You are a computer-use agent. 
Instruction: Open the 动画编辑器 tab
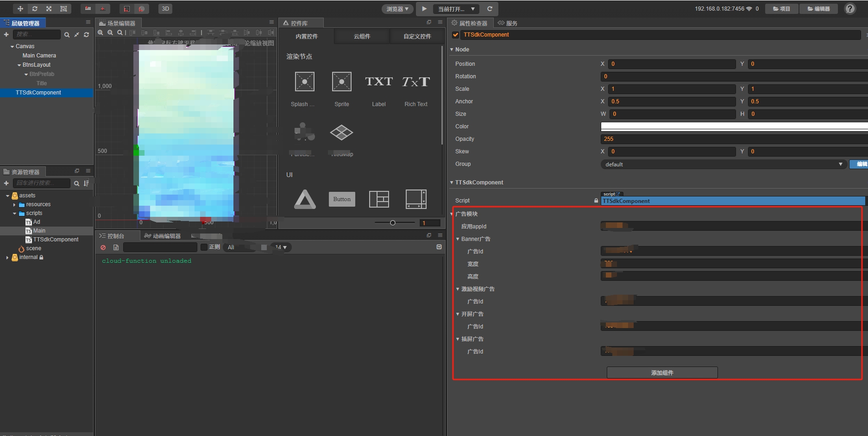tap(163, 236)
